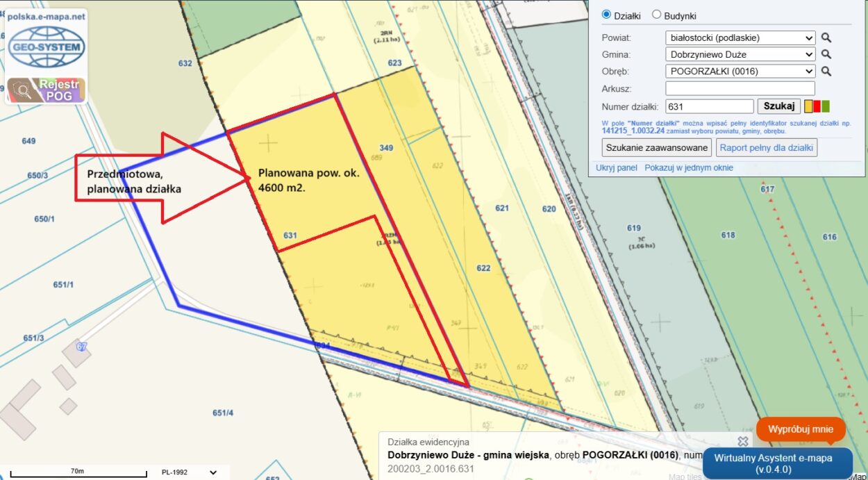Pick the green highlight color swatch
868x480 pixels.
click(825, 106)
